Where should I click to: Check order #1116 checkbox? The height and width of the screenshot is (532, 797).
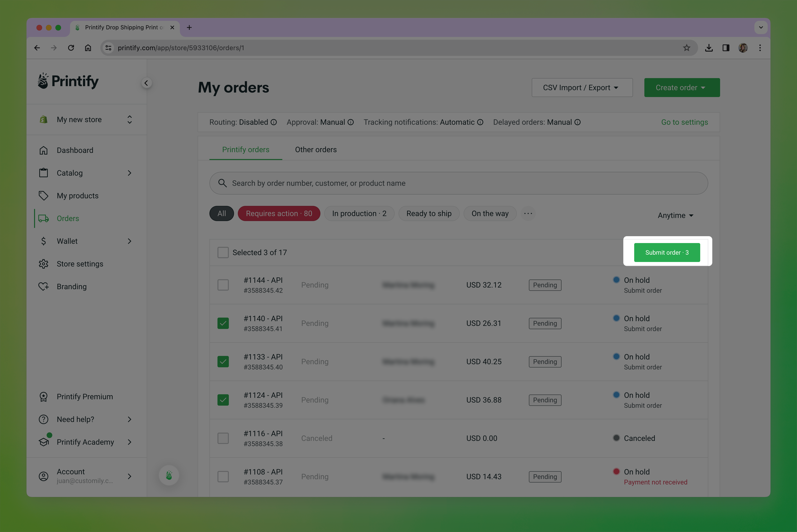pyautogui.click(x=223, y=438)
